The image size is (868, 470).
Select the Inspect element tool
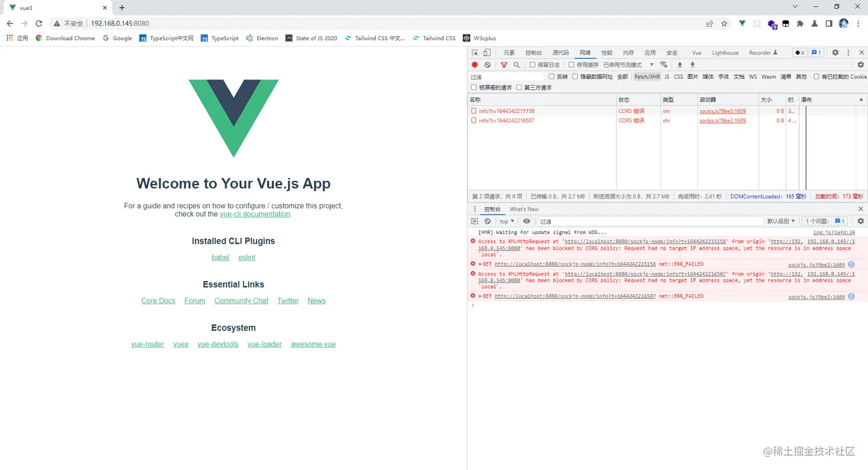pyautogui.click(x=475, y=52)
